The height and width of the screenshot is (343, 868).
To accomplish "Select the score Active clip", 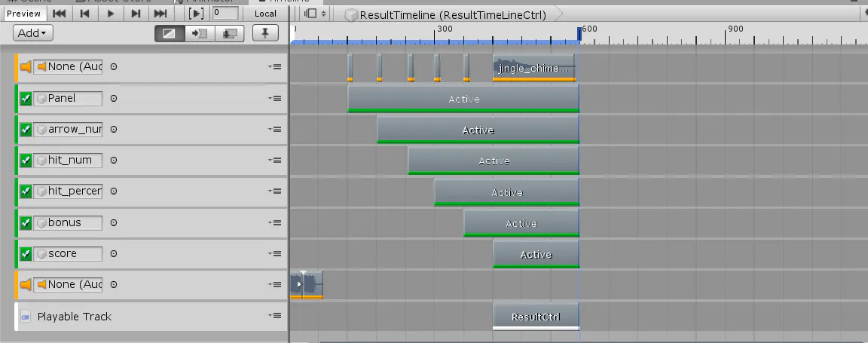I will (536, 254).
